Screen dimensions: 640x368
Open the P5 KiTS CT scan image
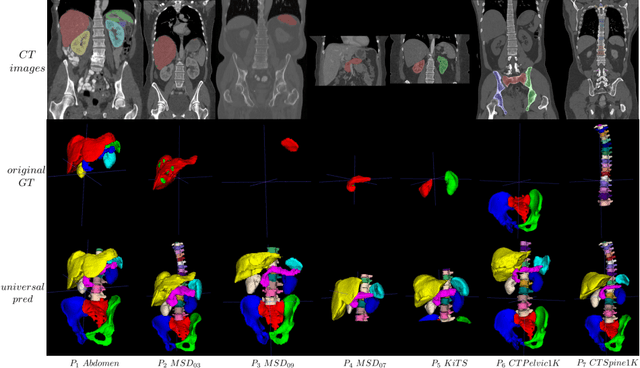(x=429, y=59)
